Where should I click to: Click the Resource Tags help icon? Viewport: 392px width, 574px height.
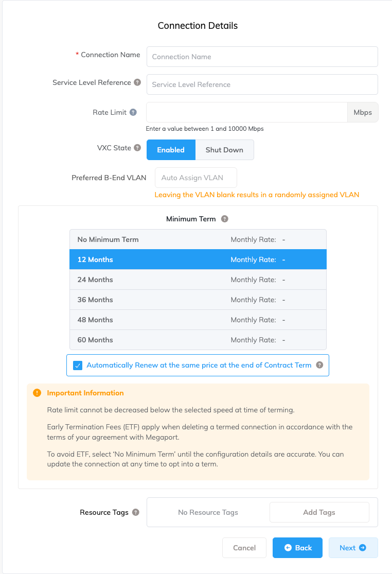(136, 512)
